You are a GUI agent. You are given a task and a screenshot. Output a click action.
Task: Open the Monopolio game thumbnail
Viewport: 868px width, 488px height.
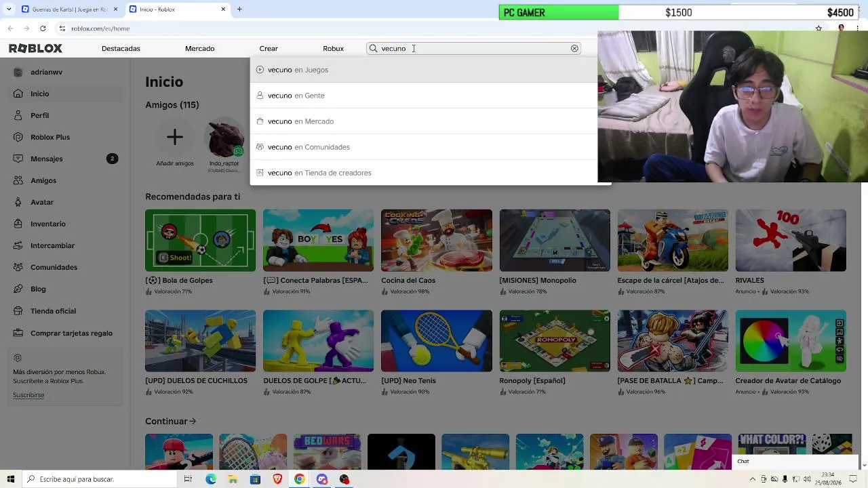[555, 241]
